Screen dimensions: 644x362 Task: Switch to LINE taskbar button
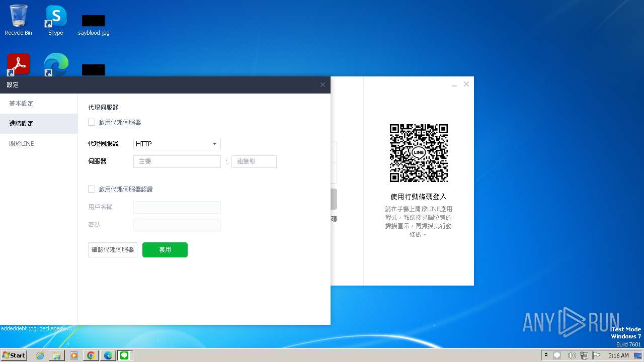tap(124, 355)
